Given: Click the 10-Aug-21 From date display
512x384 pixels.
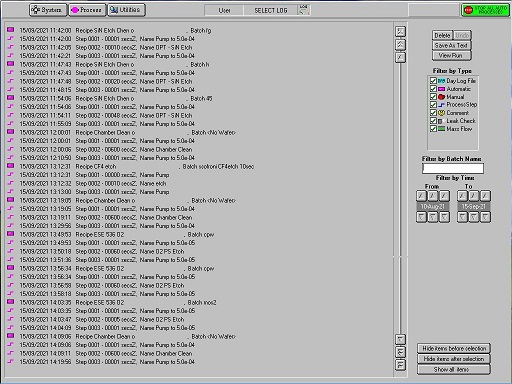Looking at the screenshot, I should [x=433, y=207].
